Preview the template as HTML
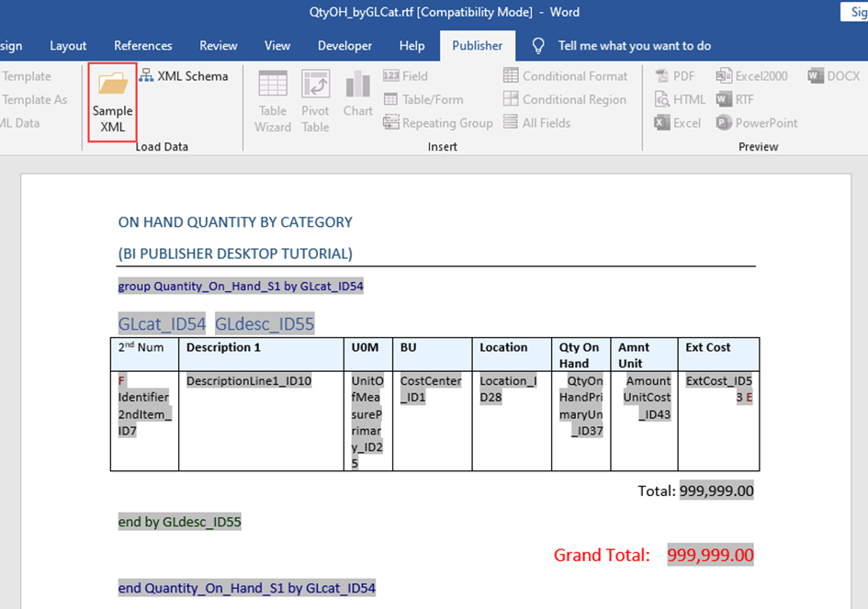Image resolution: width=868 pixels, height=609 pixels. [x=681, y=99]
